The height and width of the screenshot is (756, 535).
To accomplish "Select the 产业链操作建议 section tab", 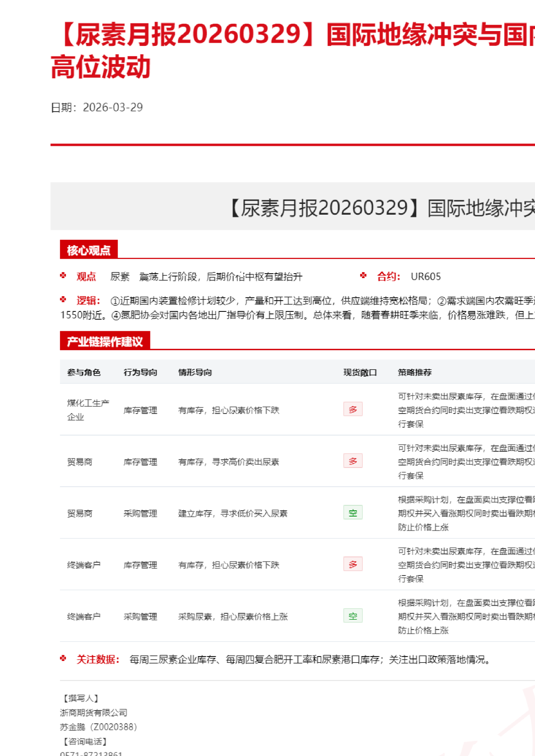I will point(105,341).
